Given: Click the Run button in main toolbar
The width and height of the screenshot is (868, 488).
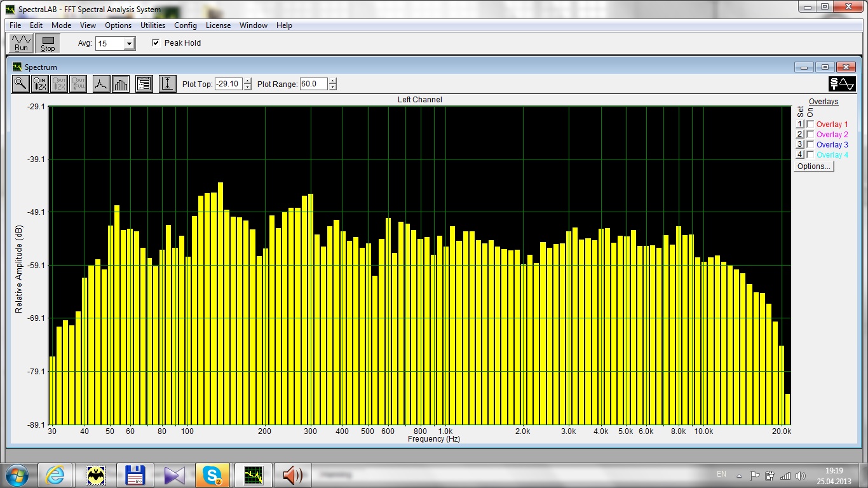Looking at the screenshot, I should click(x=22, y=43).
